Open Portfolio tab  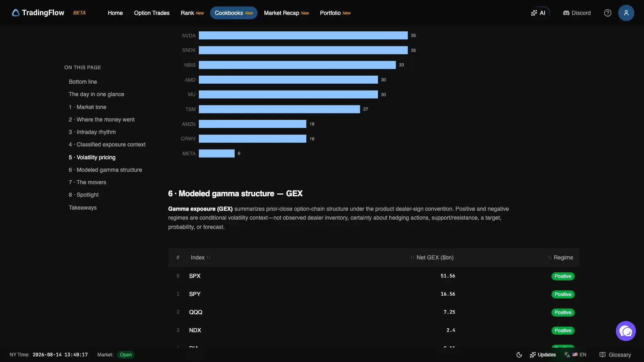pyautogui.click(x=335, y=13)
